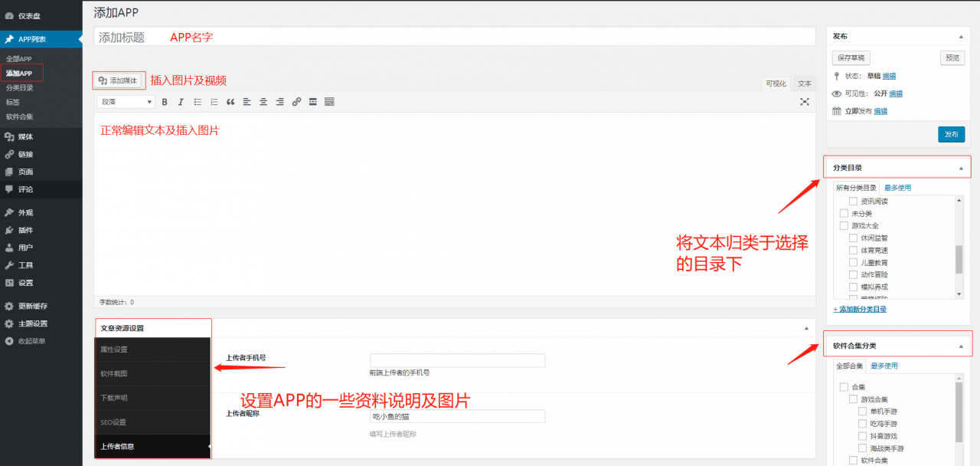
Task: Check the 未分类 category checkbox
Action: pos(844,213)
